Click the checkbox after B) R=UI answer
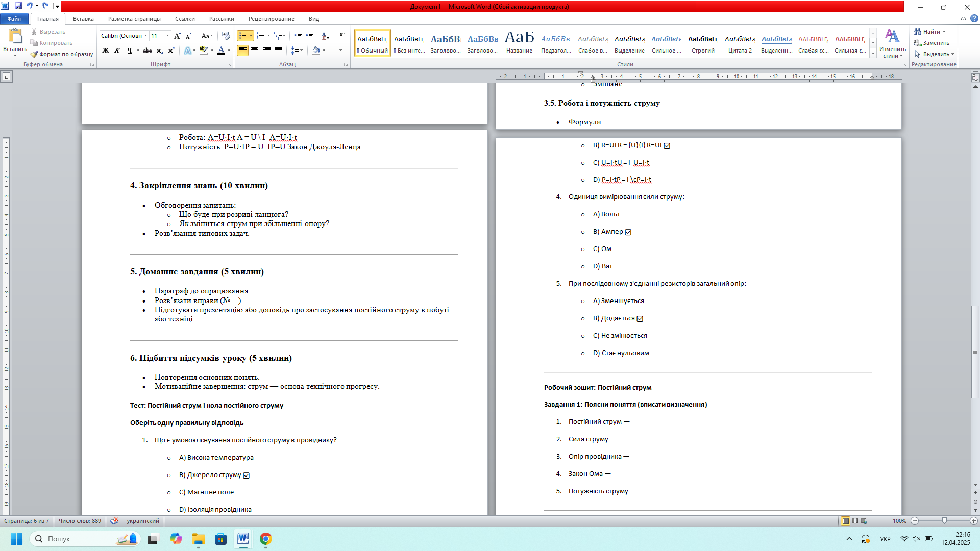980x551 pixels. tap(667, 146)
